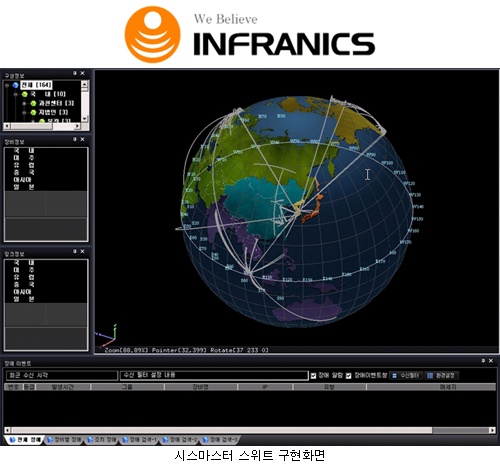Sort by the 등급 column header
Screen dimensions: 500x466
click(x=30, y=387)
